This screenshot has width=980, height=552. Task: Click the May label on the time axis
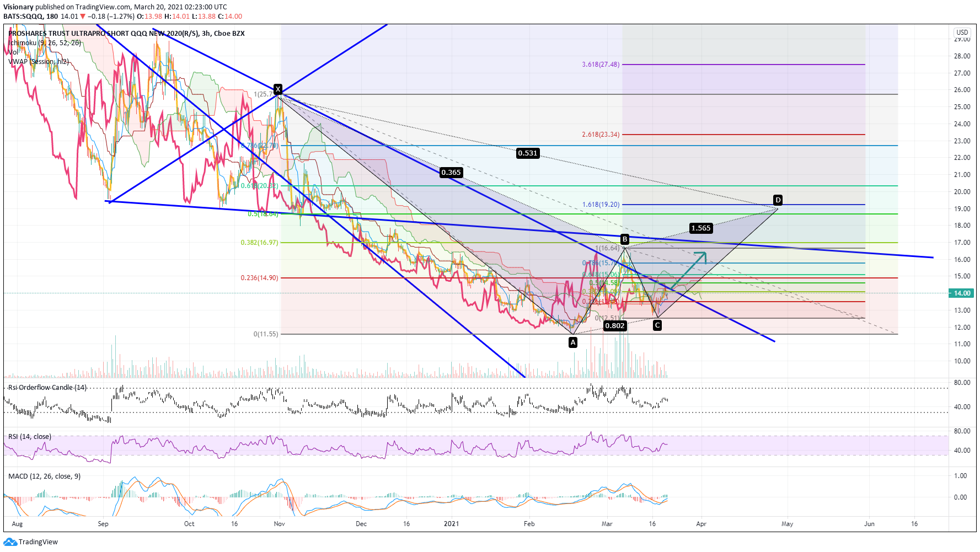point(788,524)
